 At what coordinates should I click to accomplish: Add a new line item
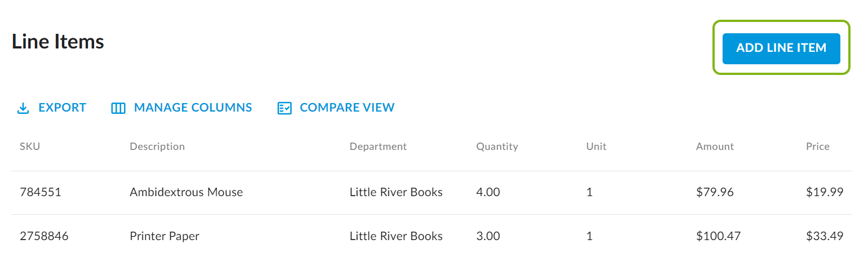(781, 48)
